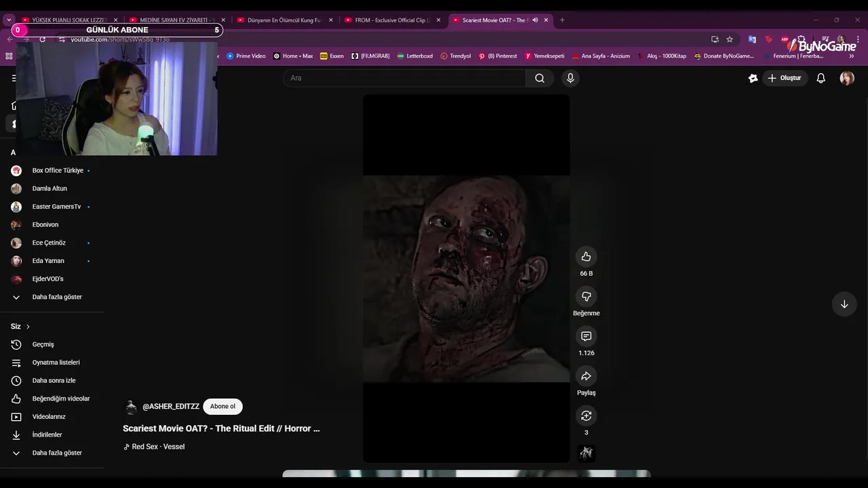Switch to Dünyanın En Ölümcül Kung Fu tab
The width and height of the screenshot is (868, 488).
pos(283,20)
